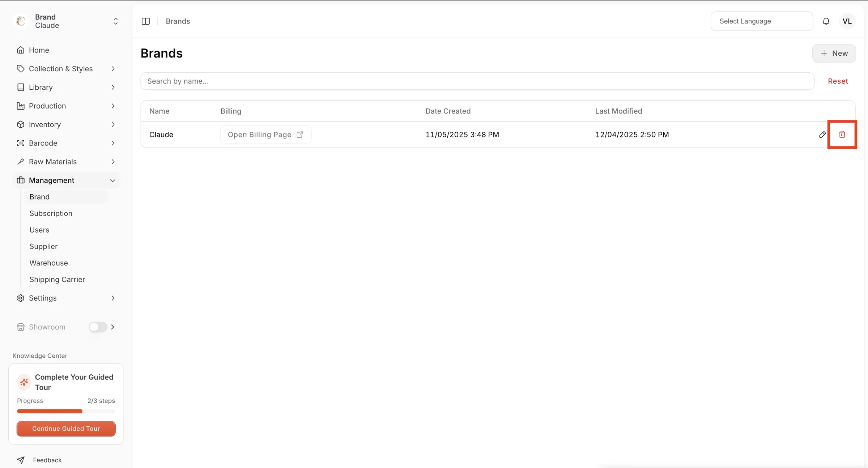
Task: Click the New brand button
Action: click(x=834, y=53)
